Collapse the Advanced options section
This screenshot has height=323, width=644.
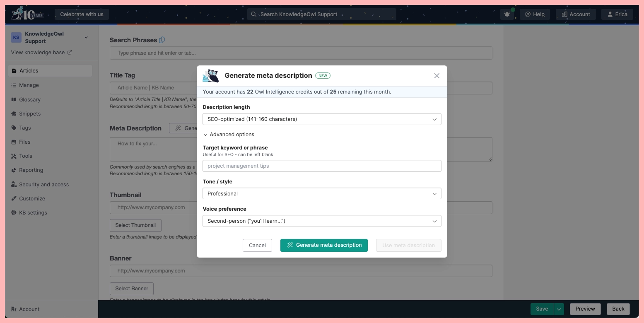tap(229, 135)
